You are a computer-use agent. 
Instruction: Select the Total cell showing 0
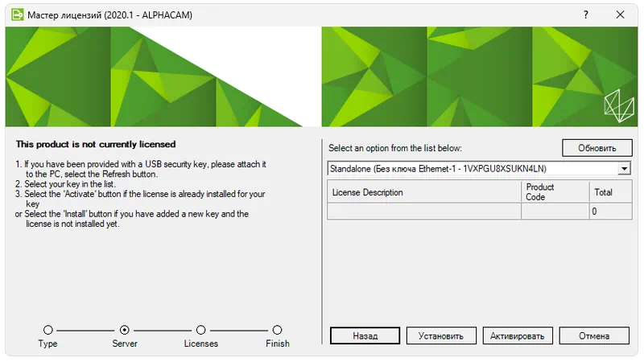click(611, 212)
